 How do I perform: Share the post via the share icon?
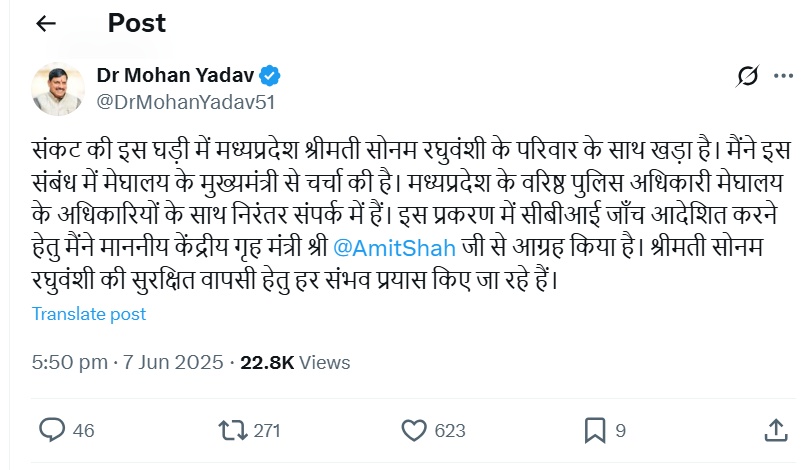(775, 430)
